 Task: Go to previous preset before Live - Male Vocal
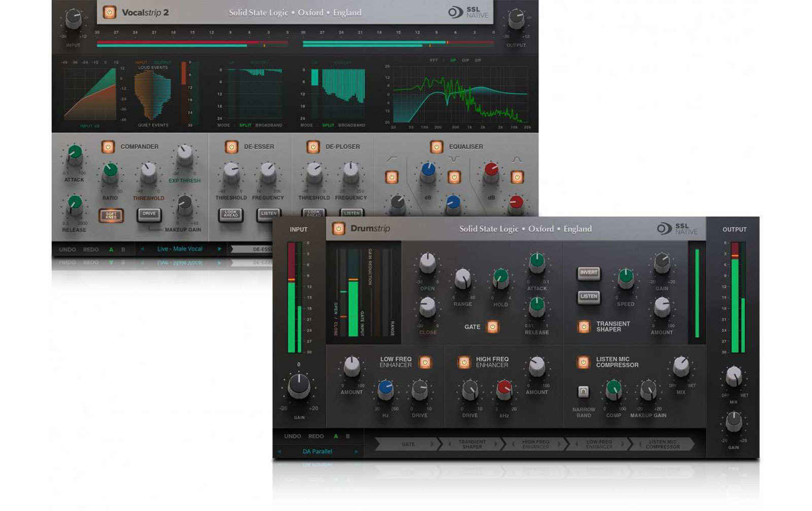pos(142,249)
